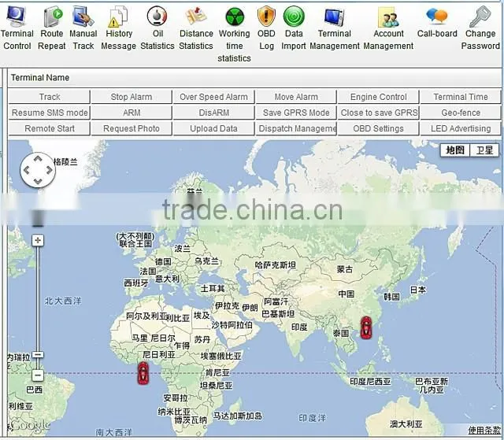The image size is (504, 440).
Task: Click the 哈萨克斯坦 label on the map
Action: click(275, 265)
